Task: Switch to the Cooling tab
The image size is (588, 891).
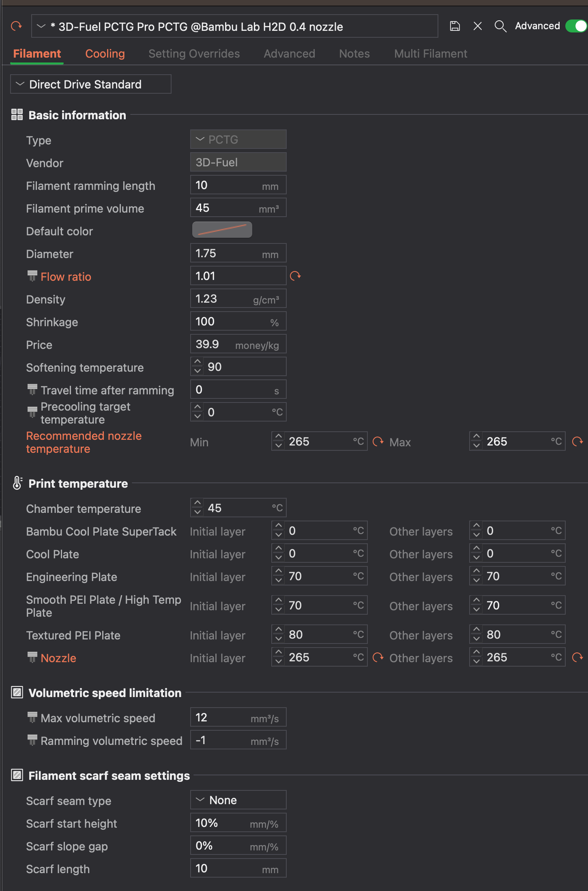Action: [105, 54]
